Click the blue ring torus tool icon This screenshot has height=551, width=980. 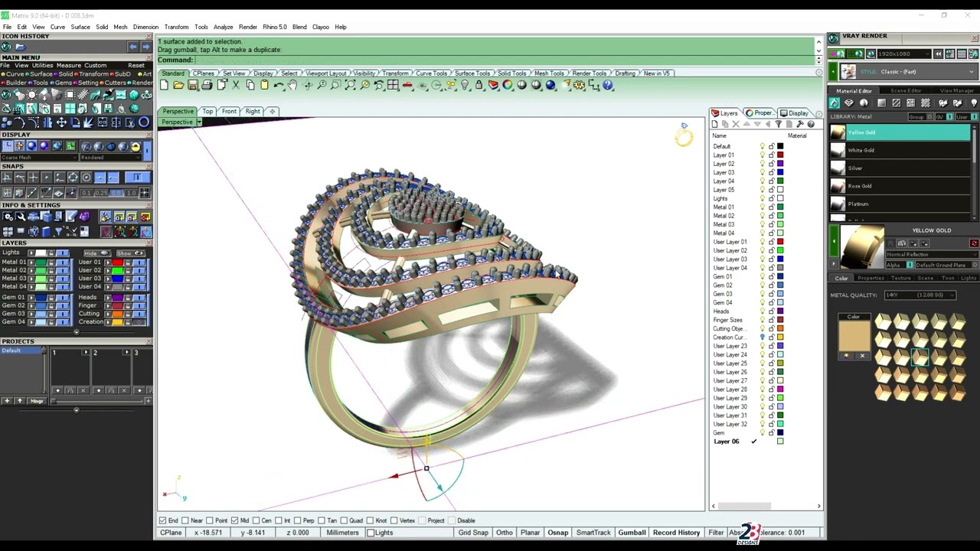point(144,122)
